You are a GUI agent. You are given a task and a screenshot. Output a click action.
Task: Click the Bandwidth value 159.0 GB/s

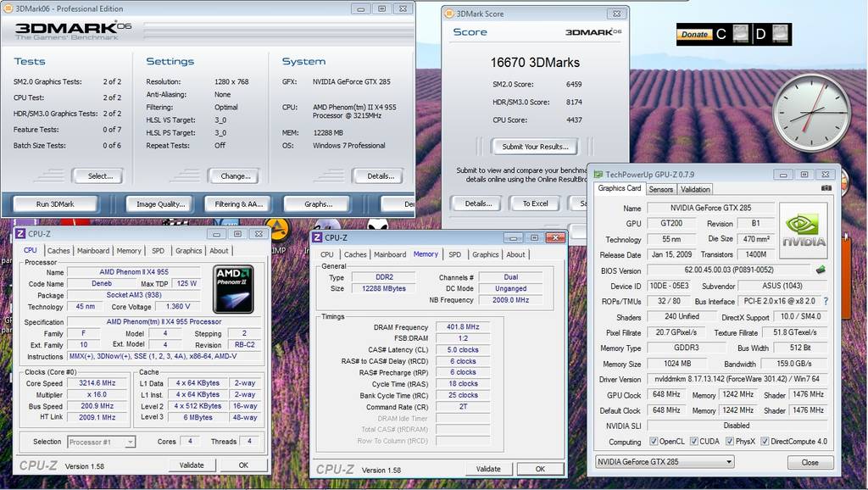click(x=793, y=364)
